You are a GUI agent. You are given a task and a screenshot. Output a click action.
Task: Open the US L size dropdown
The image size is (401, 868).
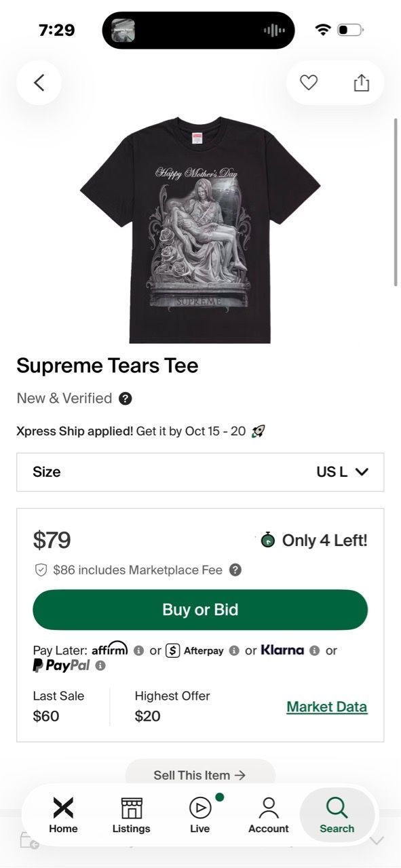point(200,472)
